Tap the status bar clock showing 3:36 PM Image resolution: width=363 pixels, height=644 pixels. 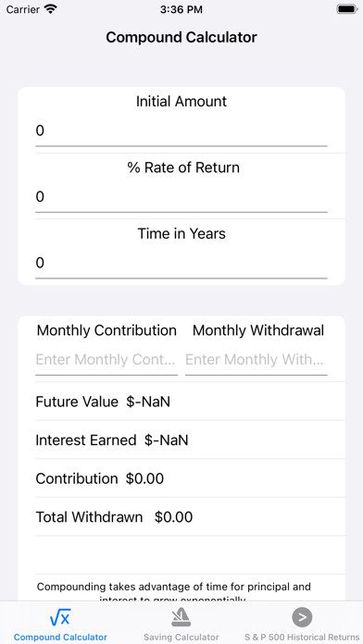pyautogui.click(x=181, y=9)
